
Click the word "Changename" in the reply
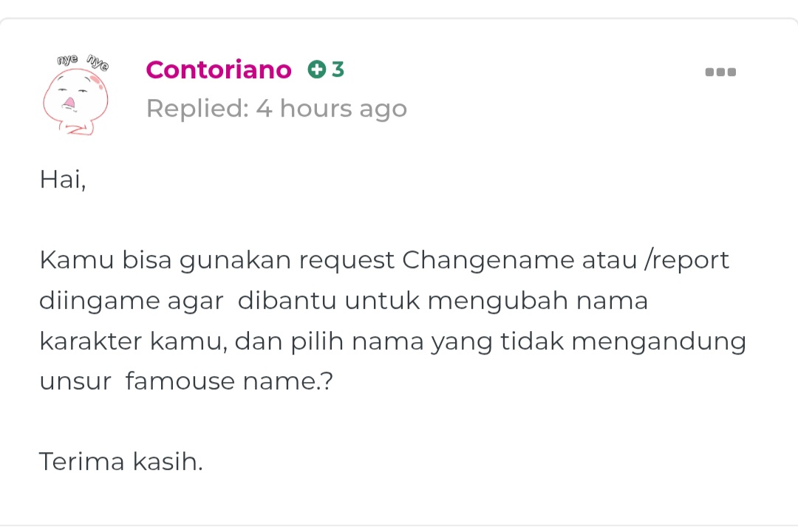coord(488,260)
